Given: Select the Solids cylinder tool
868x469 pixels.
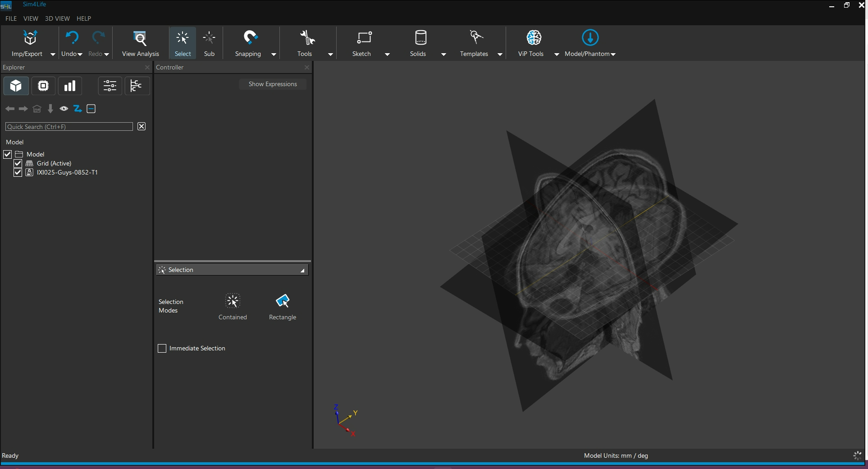Looking at the screenshot, I should point(420,38).
